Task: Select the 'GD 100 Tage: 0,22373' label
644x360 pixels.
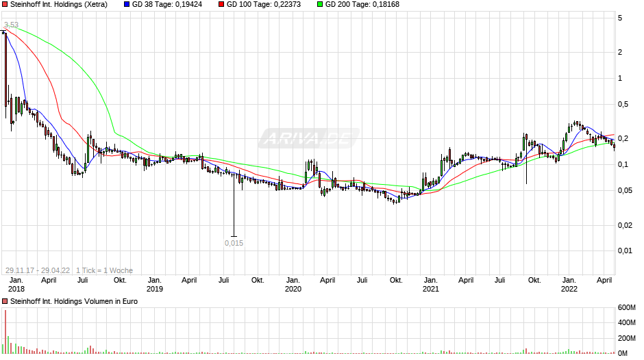Action: 264,5
